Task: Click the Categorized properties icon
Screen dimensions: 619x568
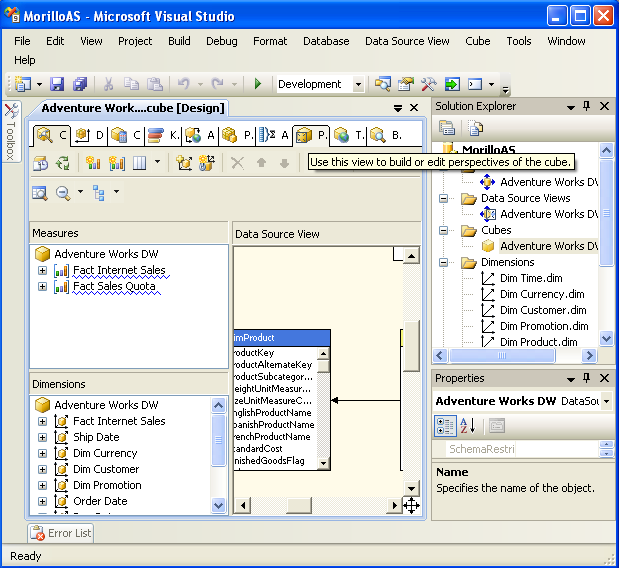Action: tap(445, 426)
